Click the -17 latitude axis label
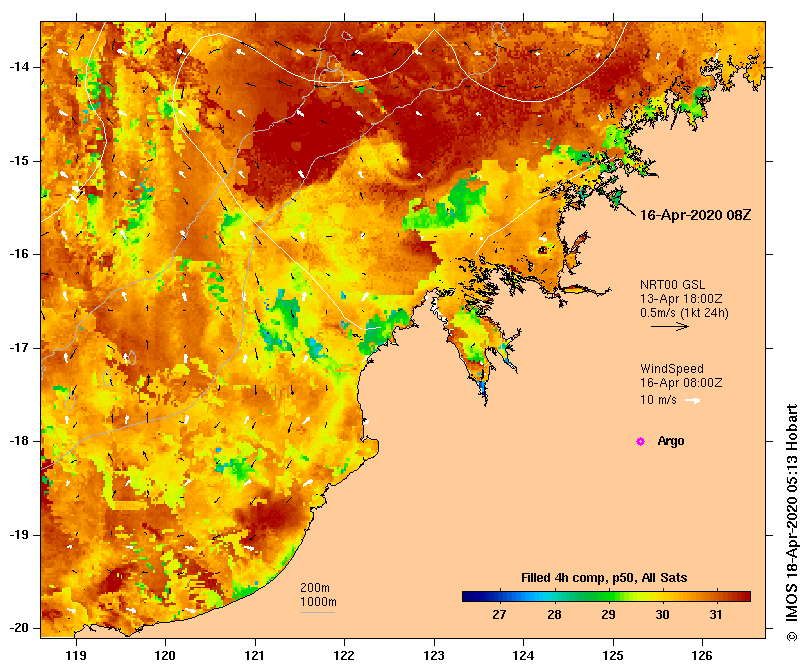Screen dimensions: 809x672 [19, 348]
